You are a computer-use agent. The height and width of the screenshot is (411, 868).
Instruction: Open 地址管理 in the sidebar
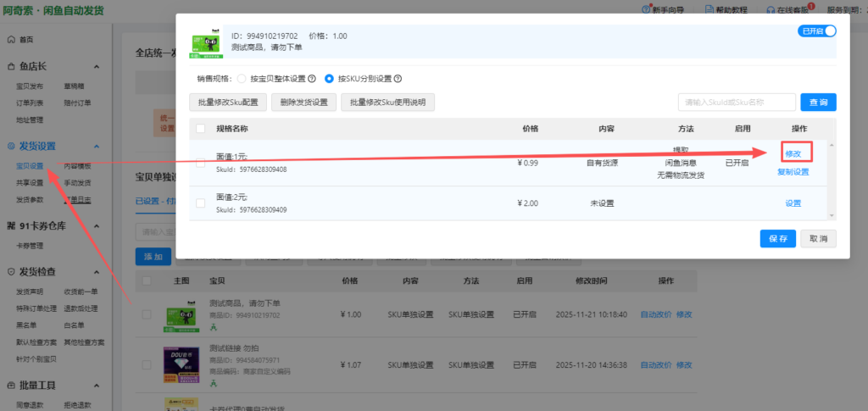[30, 119]
